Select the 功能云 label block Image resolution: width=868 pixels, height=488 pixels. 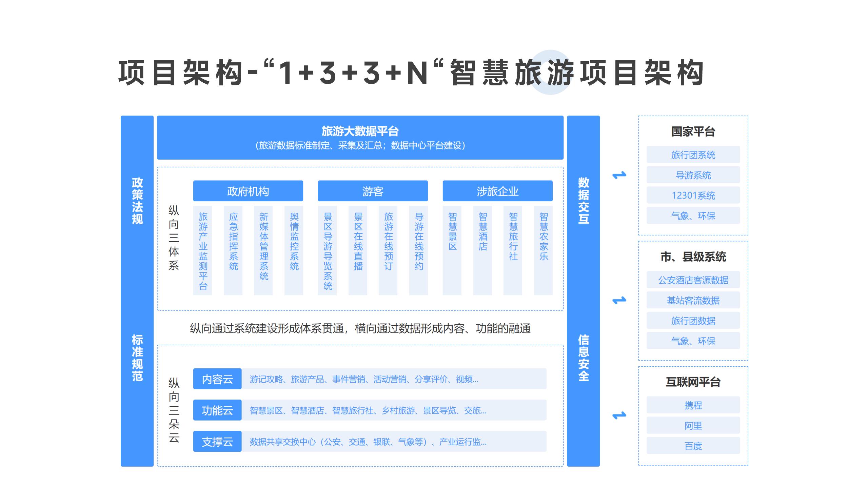click(x=217, y=410)
